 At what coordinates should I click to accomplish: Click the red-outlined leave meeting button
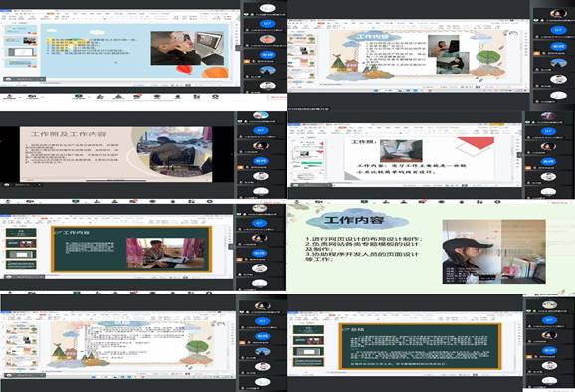278,98
